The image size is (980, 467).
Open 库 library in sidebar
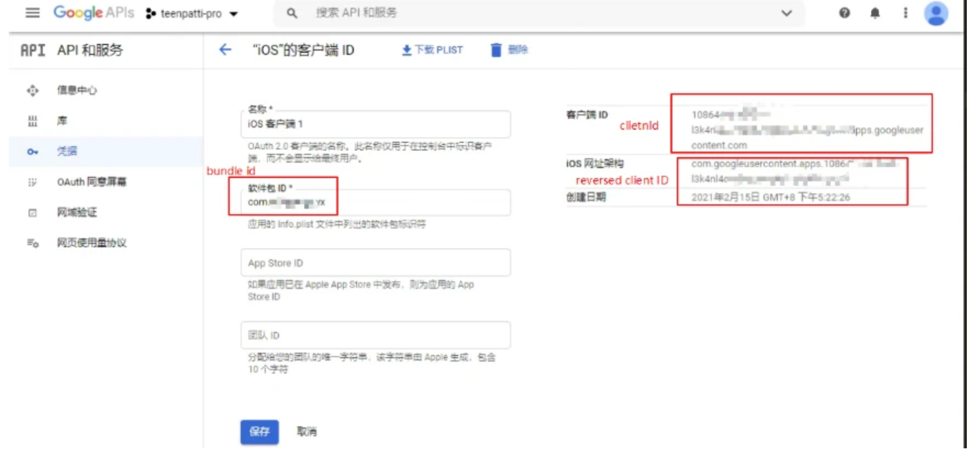point(62,121)
